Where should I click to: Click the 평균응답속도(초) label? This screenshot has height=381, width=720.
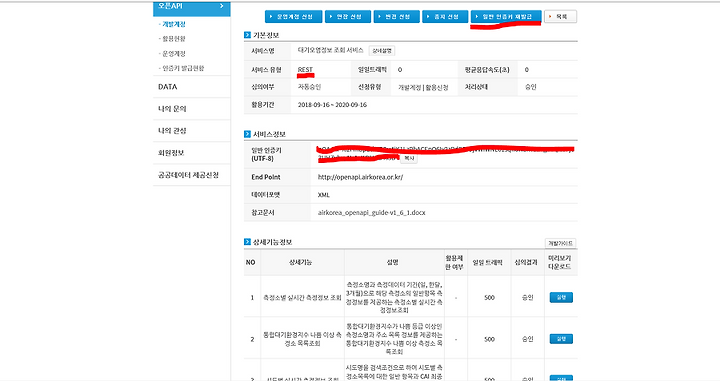tap(487, 70)
